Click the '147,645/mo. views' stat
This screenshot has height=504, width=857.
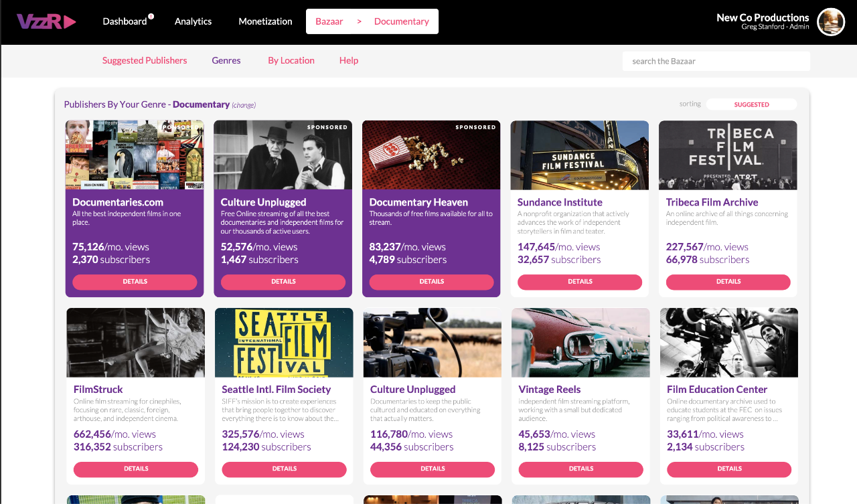click(559, 247)
